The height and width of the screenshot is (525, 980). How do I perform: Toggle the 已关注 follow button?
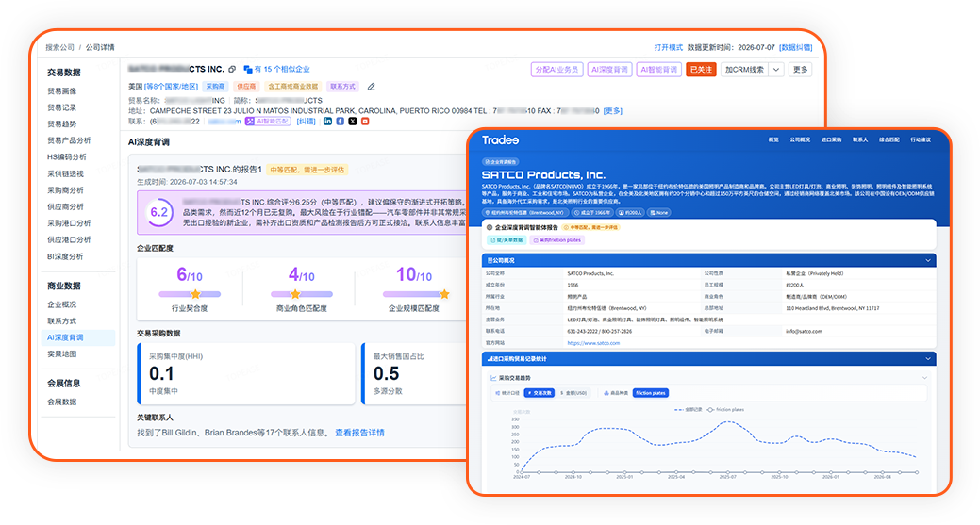click(x=701, y=70)
